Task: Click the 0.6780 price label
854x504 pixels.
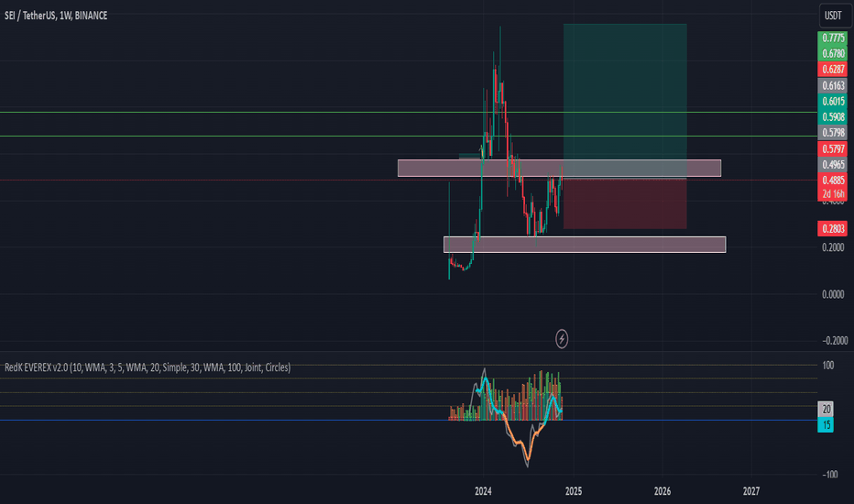Action: (833, 53)
